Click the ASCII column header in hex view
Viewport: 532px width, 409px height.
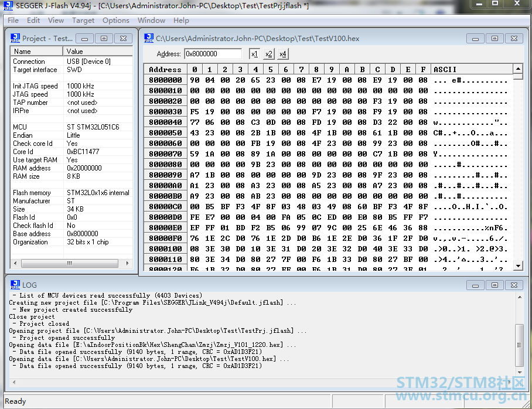(472, 69)
